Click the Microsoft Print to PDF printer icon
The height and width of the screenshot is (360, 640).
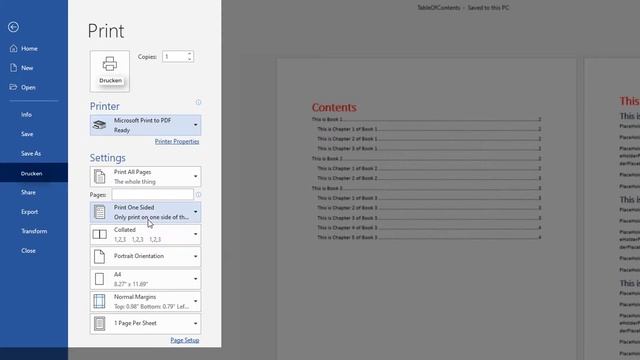point(99,125)
